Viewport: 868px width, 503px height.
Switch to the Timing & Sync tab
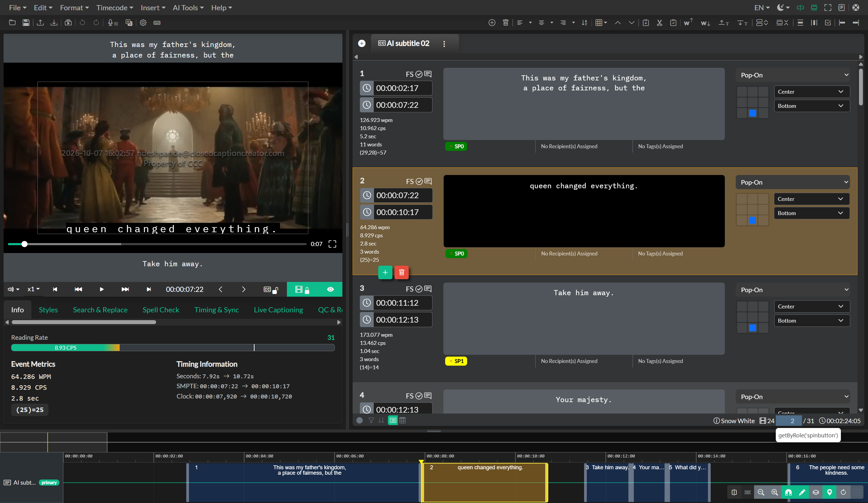coord(216,310)
